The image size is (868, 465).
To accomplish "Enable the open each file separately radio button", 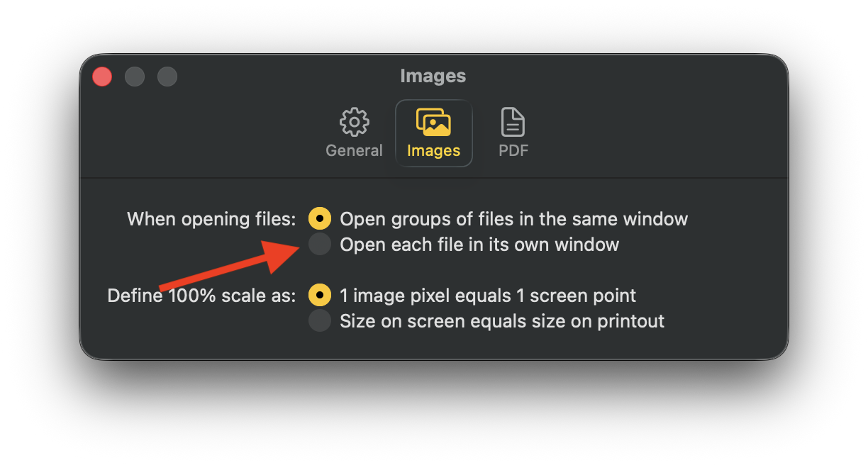I will (x=320, y=245).
